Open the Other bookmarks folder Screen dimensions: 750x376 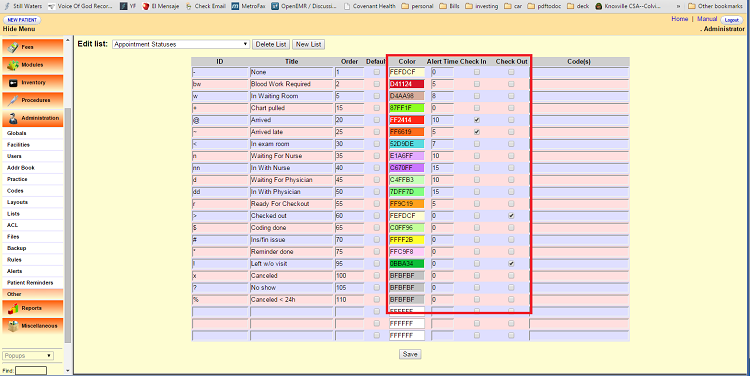coord(717,6)
